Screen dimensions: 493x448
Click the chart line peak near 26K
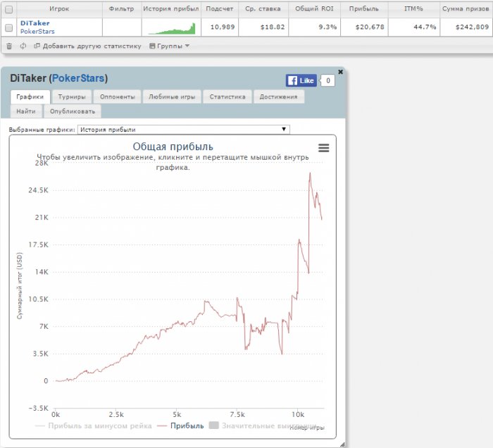point(310,173)
